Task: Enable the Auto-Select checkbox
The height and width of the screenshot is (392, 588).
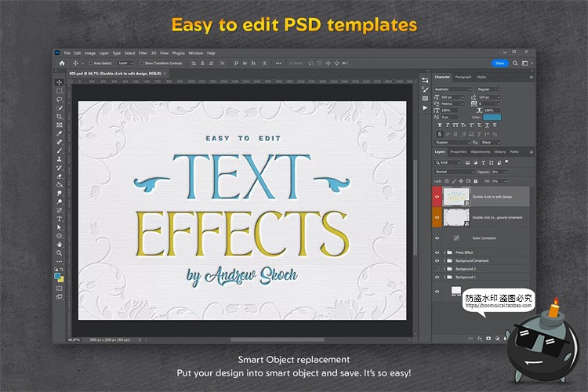Action: click(x=91, y=63)
